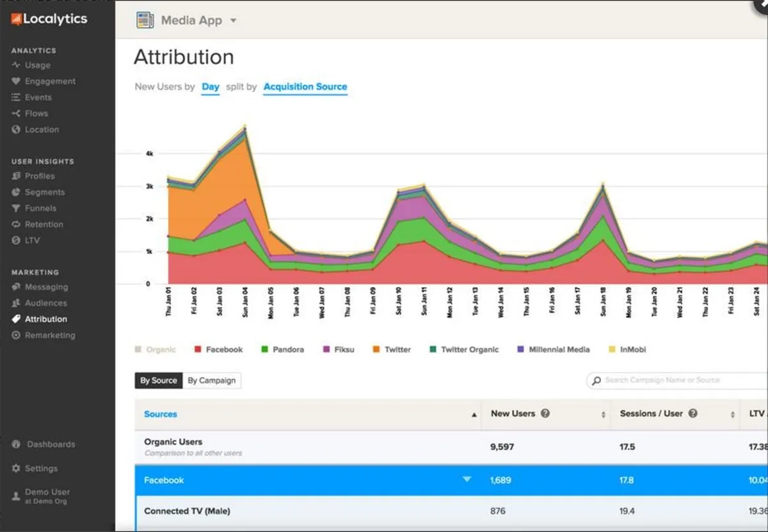Image resolution: width=768 pixels, height=532 pixels.
Task: Sort by the Sources column arrow
Action: click(x=474, y=415)
